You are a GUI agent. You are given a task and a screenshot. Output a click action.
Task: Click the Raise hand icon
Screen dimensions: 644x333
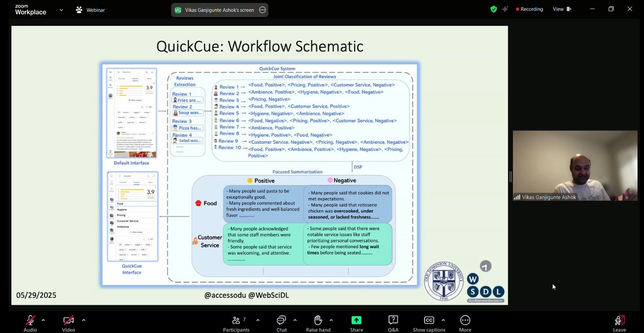(318, 320)
